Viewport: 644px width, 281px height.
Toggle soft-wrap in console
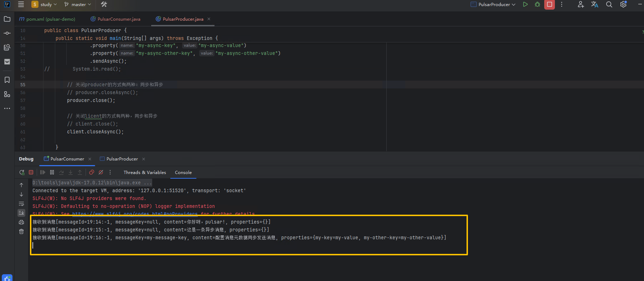[x=21, y=204]
